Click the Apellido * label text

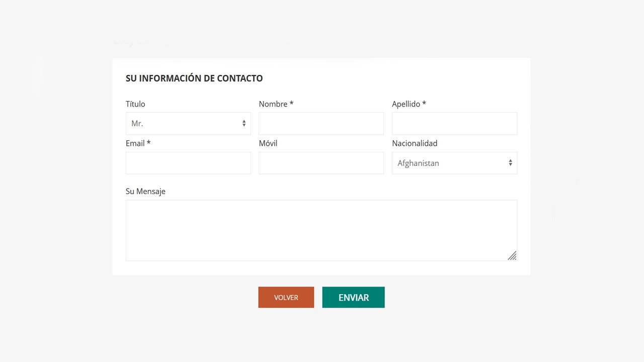(409, 104)
